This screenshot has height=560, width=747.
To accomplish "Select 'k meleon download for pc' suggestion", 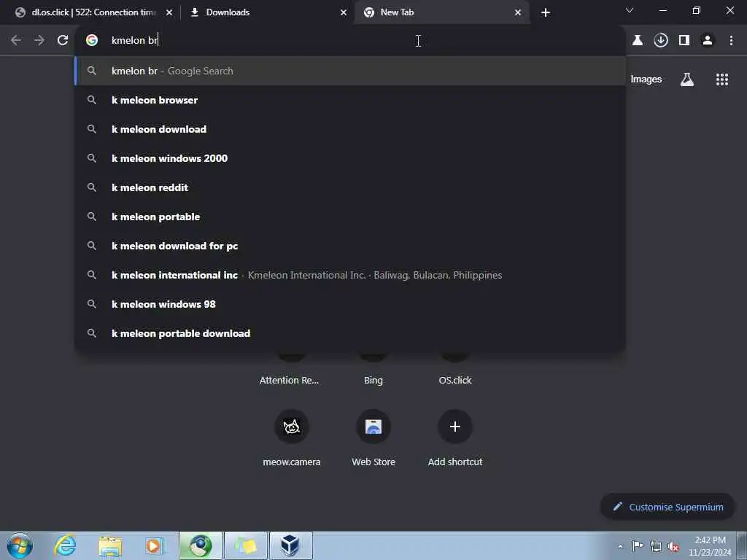I will pos(350,246).
